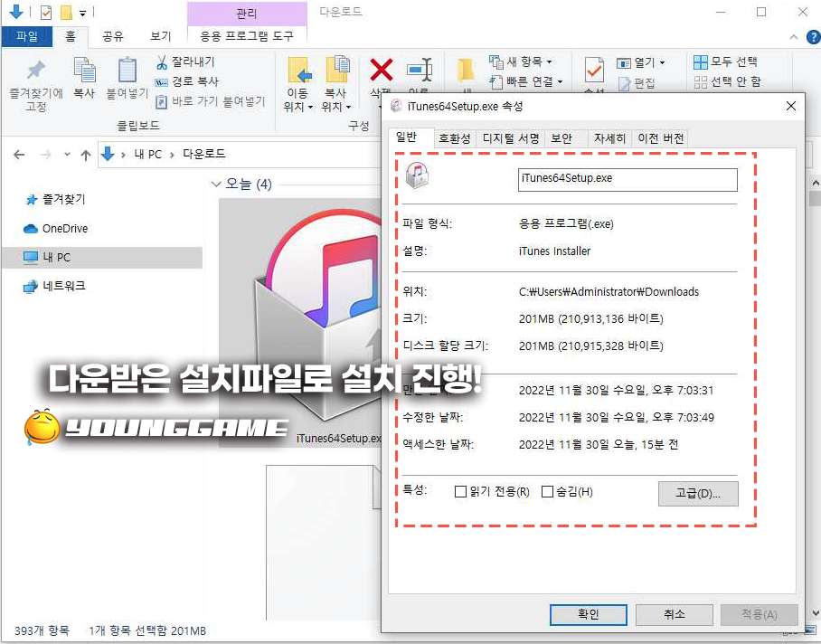Select Cut (잘라내기) scissors command

(185, 62)
